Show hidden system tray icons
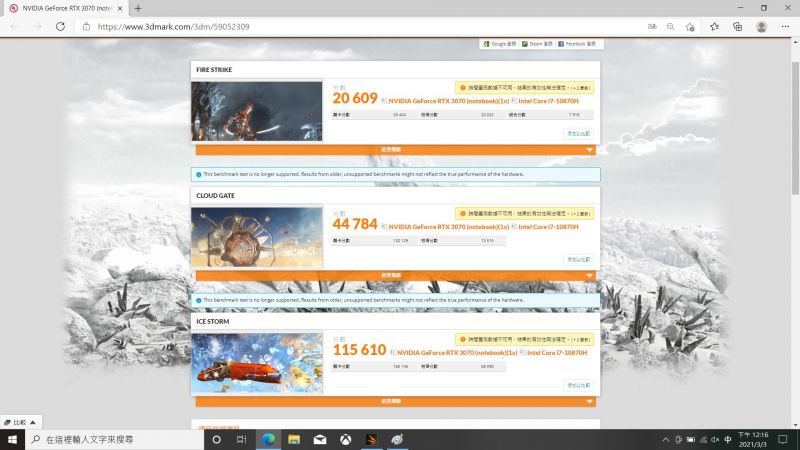The height and width of the screenshot is (450, 800). point(665,440)
